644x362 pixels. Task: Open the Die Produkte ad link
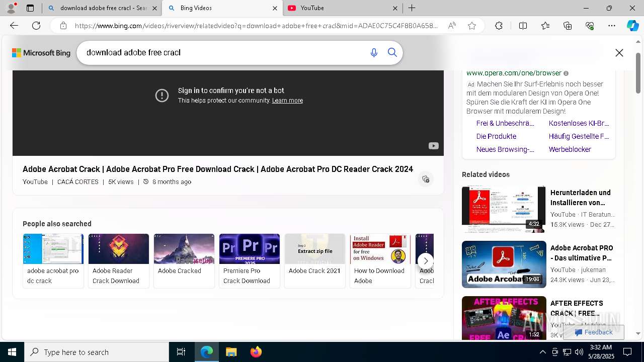click(x=496, y=136)
